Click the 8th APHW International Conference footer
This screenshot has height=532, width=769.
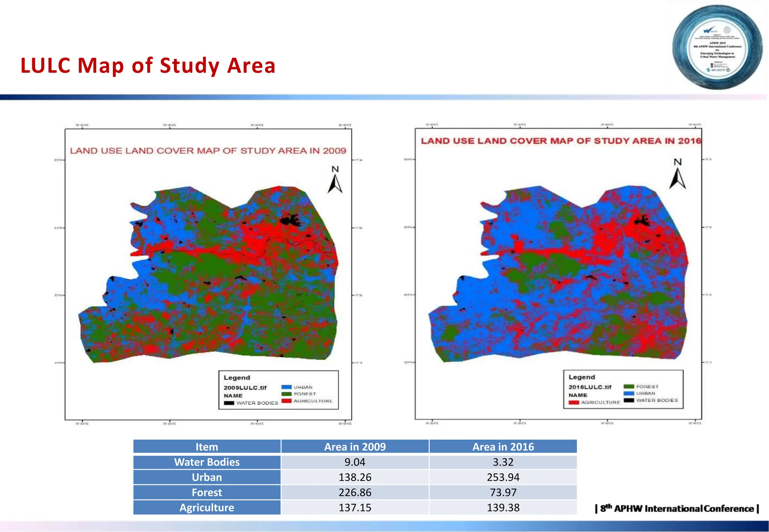[677, 509]
